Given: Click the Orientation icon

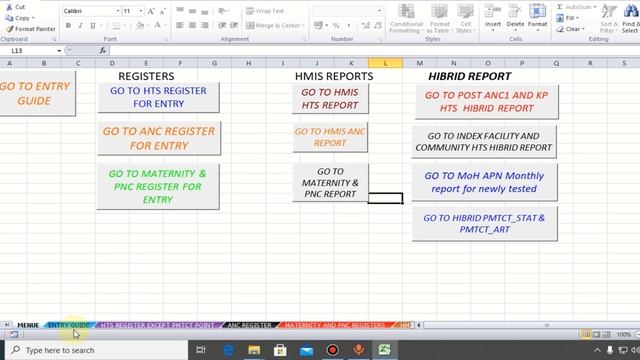Looking at the screenshot, I should (222, 11).
